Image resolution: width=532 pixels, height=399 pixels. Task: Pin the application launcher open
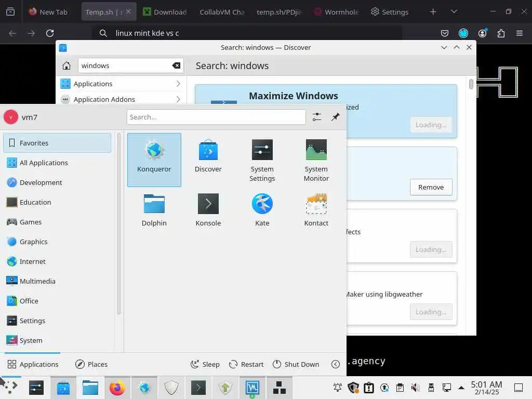pos(335,117)
